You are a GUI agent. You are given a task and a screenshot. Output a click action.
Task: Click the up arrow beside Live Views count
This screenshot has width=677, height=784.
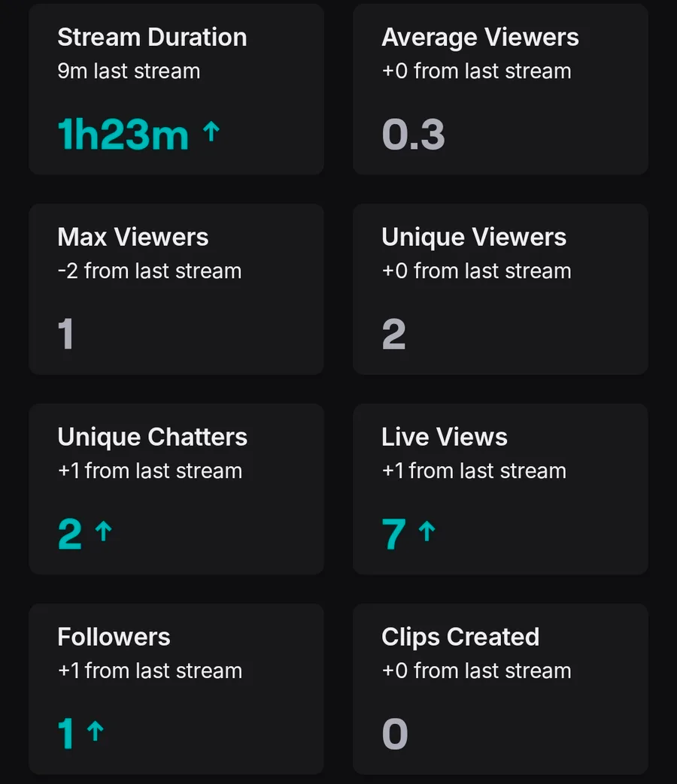coord(427,532)
